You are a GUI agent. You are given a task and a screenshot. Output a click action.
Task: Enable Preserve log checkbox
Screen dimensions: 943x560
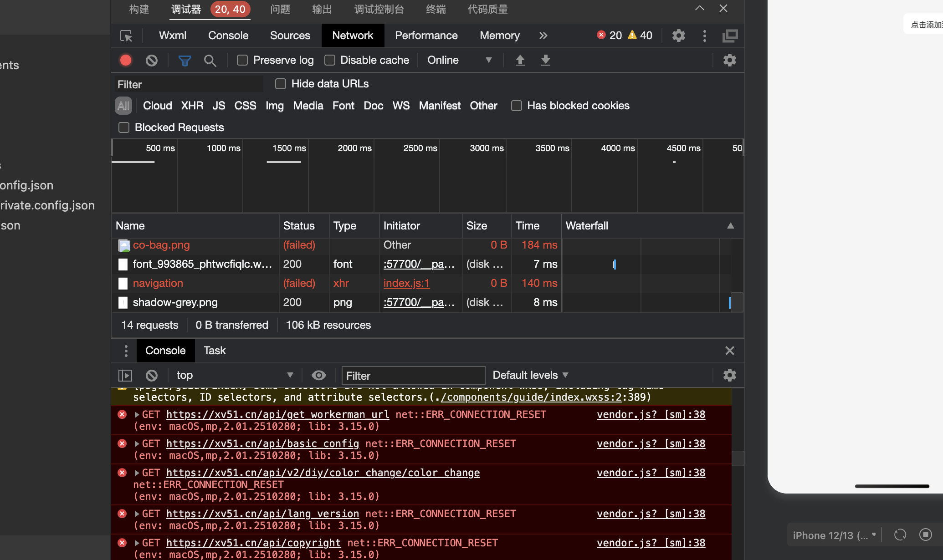(242, 60)
